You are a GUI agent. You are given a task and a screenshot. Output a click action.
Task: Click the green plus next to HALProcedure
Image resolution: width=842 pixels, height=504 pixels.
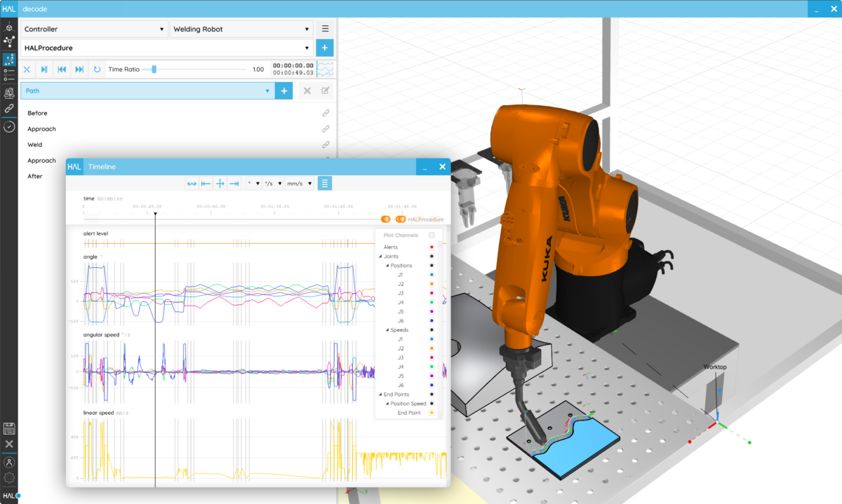coord(323,48)
